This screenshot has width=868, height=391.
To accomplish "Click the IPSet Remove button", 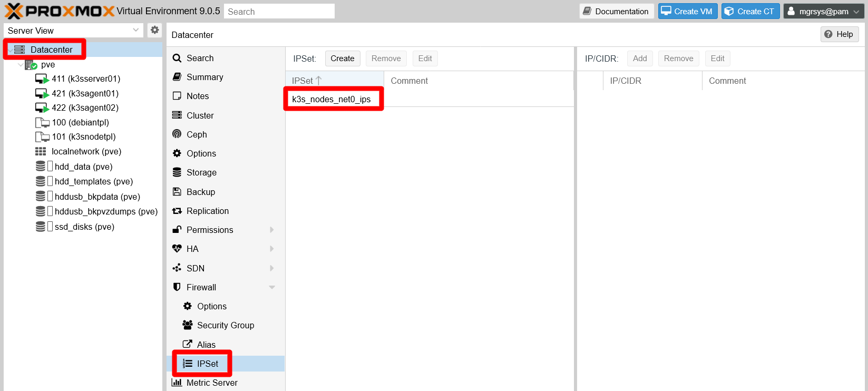I will (386, 58).
